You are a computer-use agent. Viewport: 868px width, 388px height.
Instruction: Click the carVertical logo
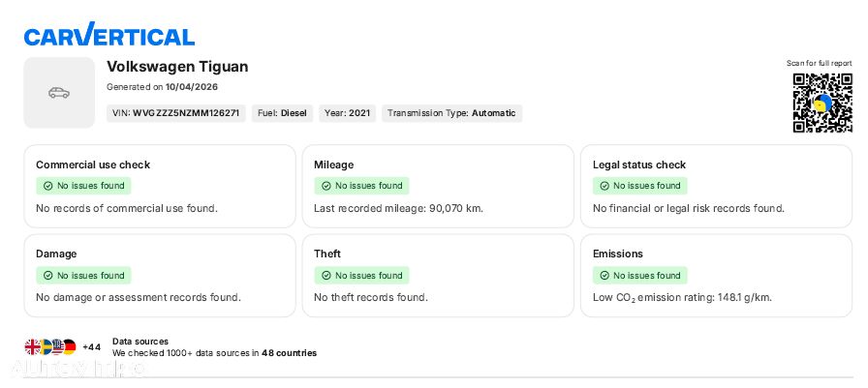pyautogui.click(x=109, y=34)
